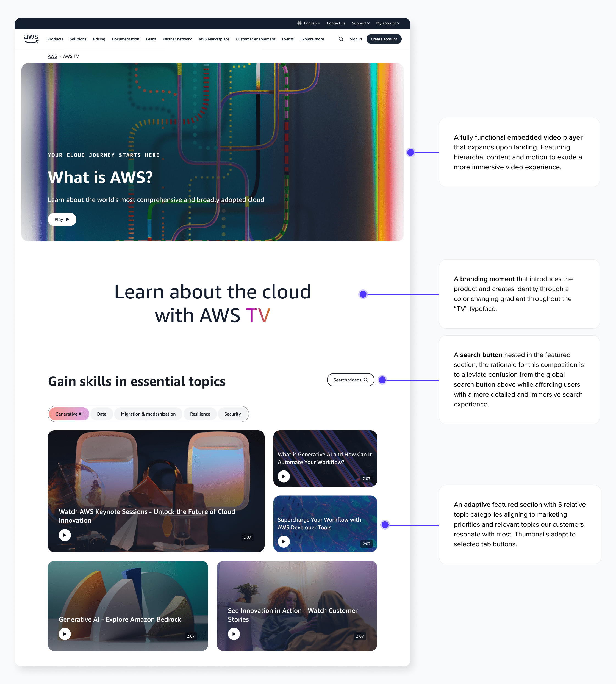
Task: Expand the Support dropdown
Action: (x=360, y=23)
